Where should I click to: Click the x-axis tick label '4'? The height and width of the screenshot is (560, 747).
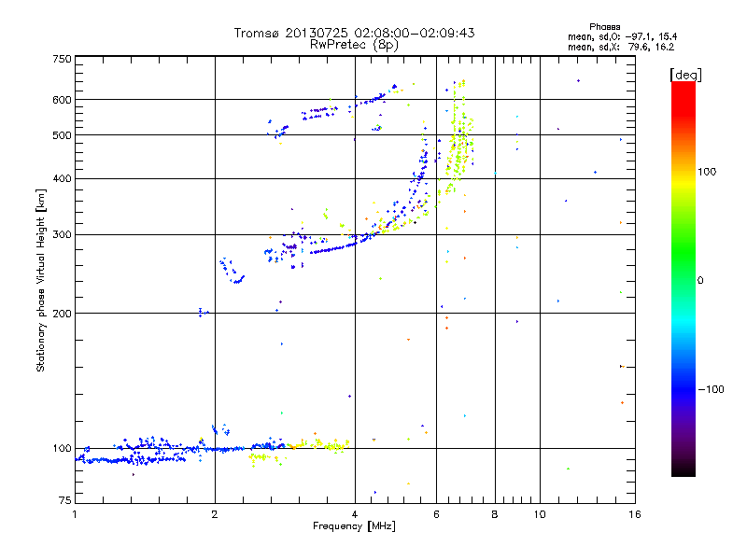355,514
